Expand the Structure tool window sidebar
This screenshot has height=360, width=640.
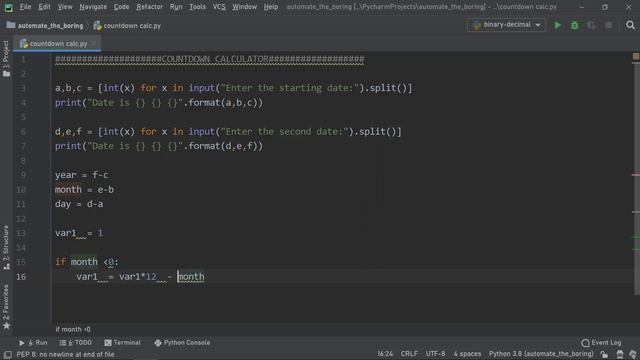(x=6, y=247)
